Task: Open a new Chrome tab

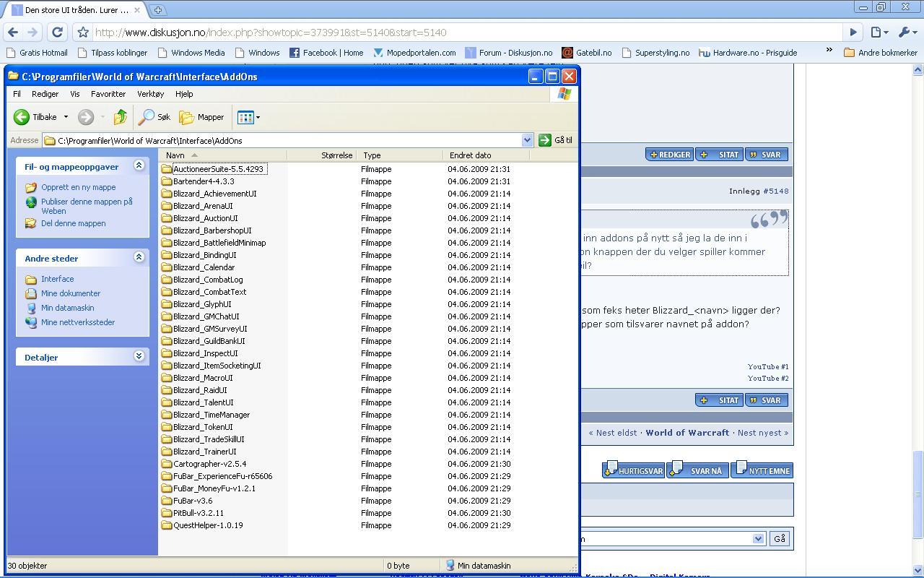Action: coord(157,10)
